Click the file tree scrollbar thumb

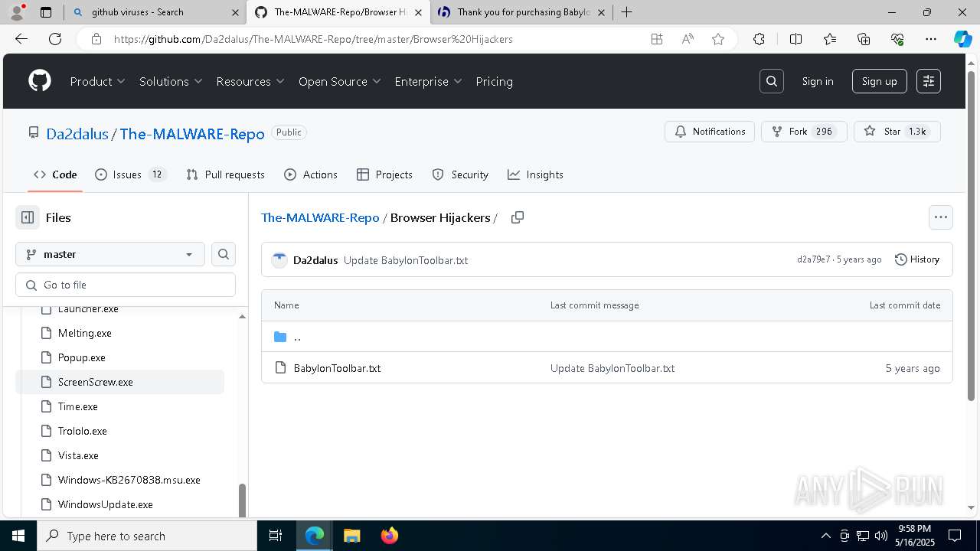pyautogui.click(x=243, y=500)
